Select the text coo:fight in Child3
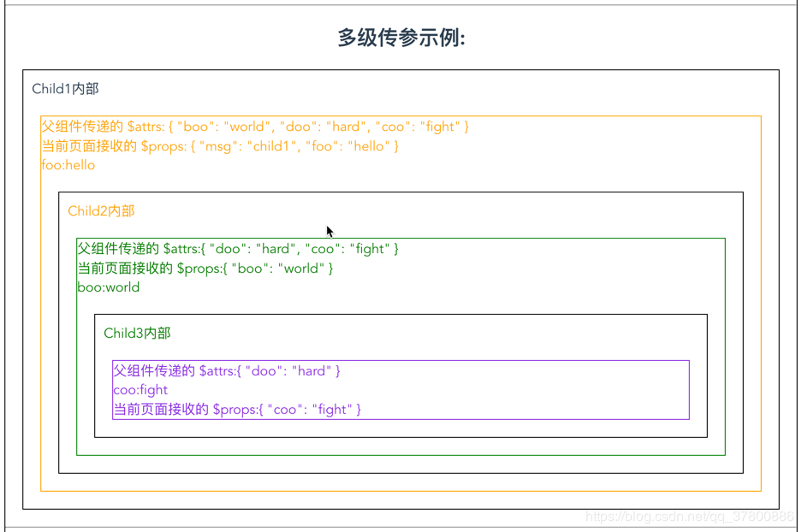The image size is (802, 532). click(x=140, y=389)
